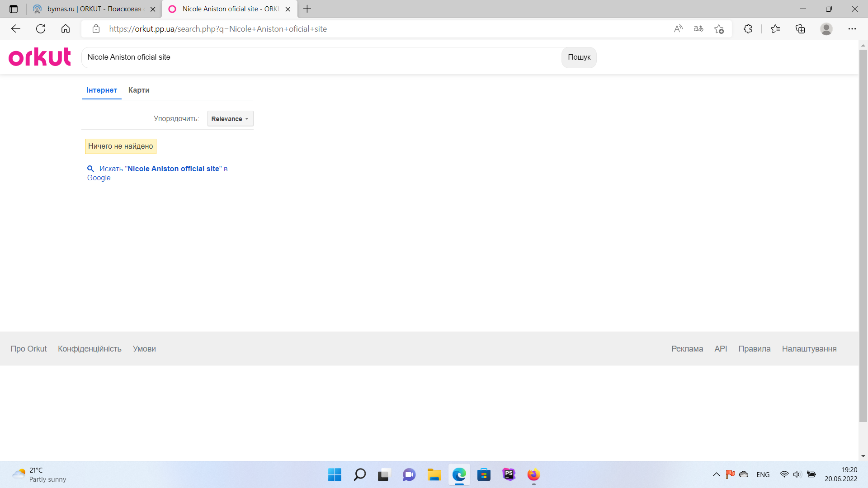Open Read aloud icon in address bar
This screenshot has width=868, height=488.
[678, 29]
